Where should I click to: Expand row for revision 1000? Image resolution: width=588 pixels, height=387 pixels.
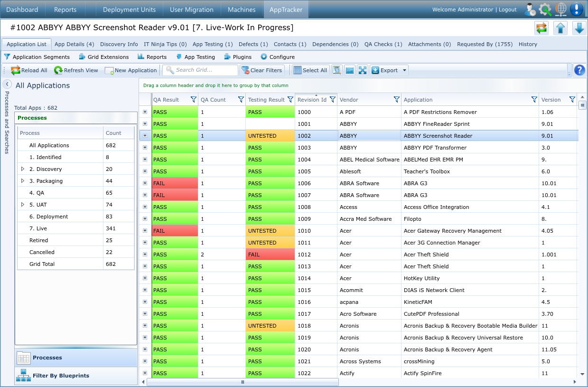(145, 112)
